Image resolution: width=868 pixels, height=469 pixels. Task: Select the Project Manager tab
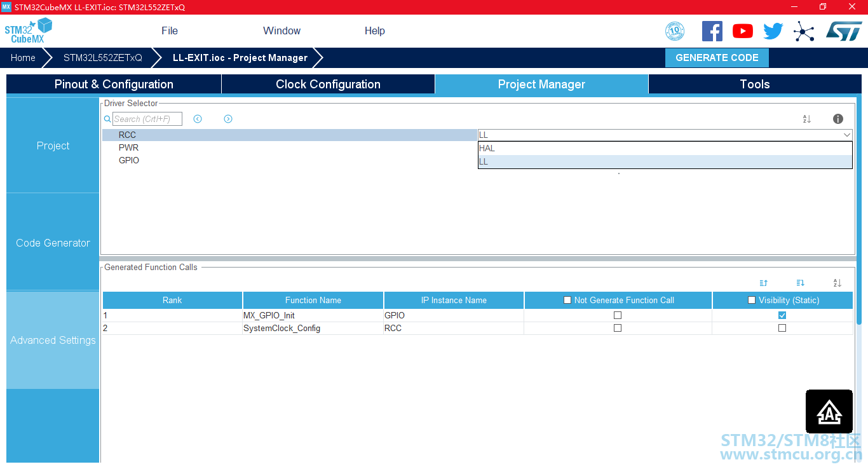click(x=541, y=84)
